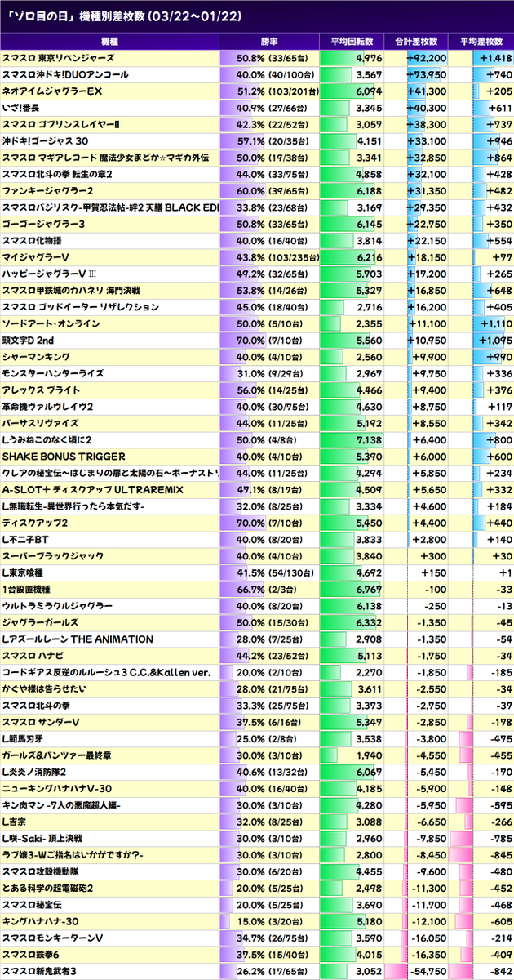Viewport: 514px width, 980px height.
Task: Select the SHAKE BONUS TRIGGER row name
Action: 62,457
